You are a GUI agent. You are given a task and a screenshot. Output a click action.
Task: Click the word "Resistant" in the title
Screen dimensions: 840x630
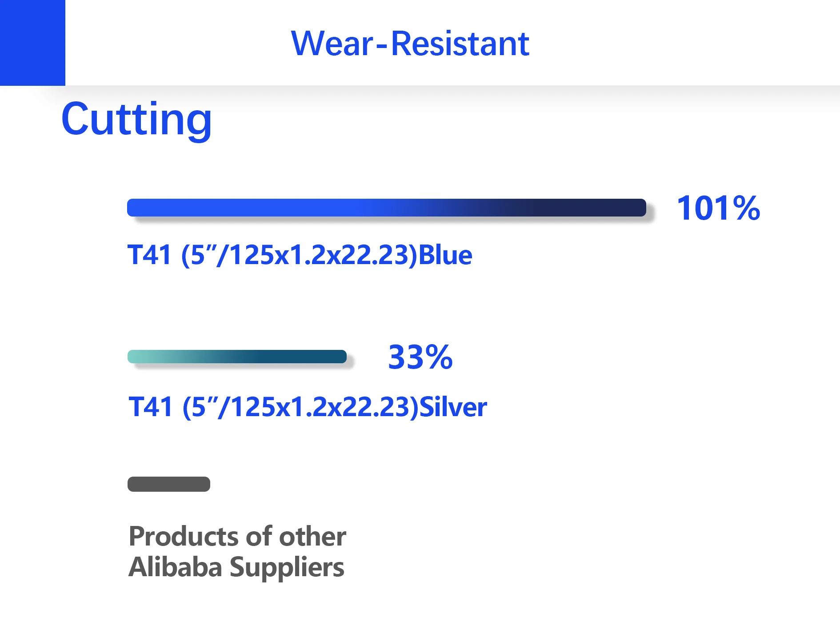pyautogui.click(x=460, y=44)
